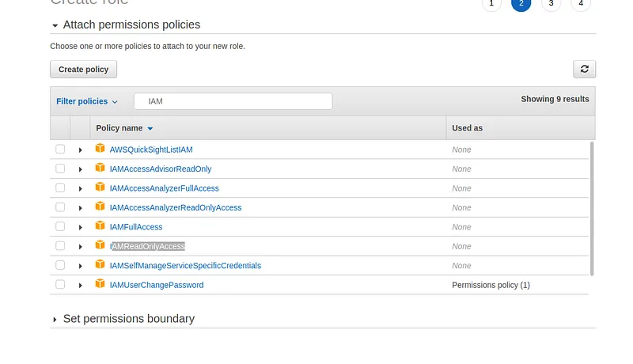Expand details of IAMAccessAdvisorReadOnly row
This screenshot has height=364, width=633.
click(81, 169)
